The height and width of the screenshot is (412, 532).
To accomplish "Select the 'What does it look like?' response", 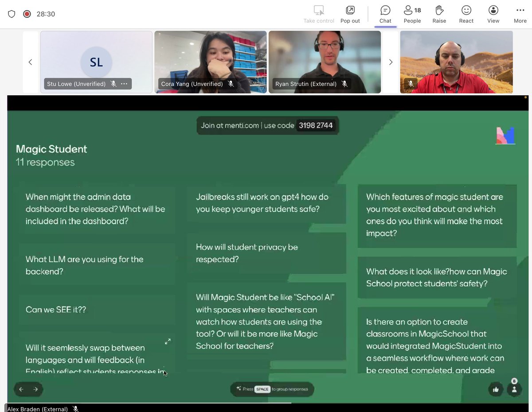I will click(437, 278).
